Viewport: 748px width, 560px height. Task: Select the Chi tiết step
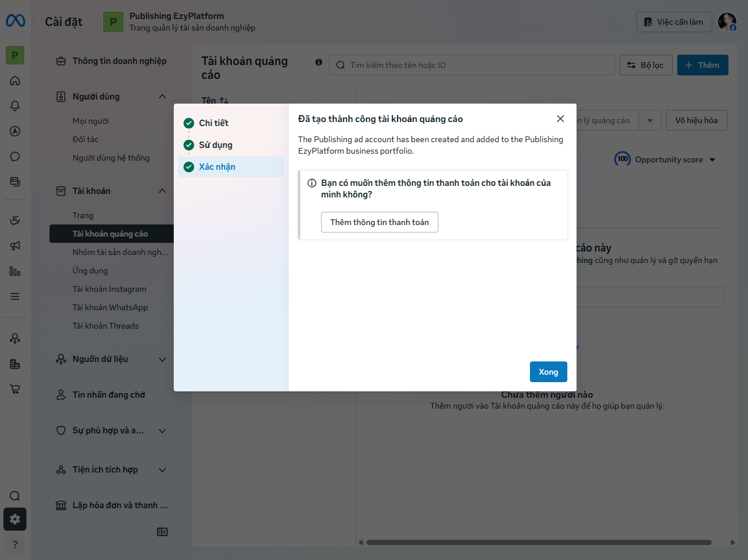coord(231,123)
